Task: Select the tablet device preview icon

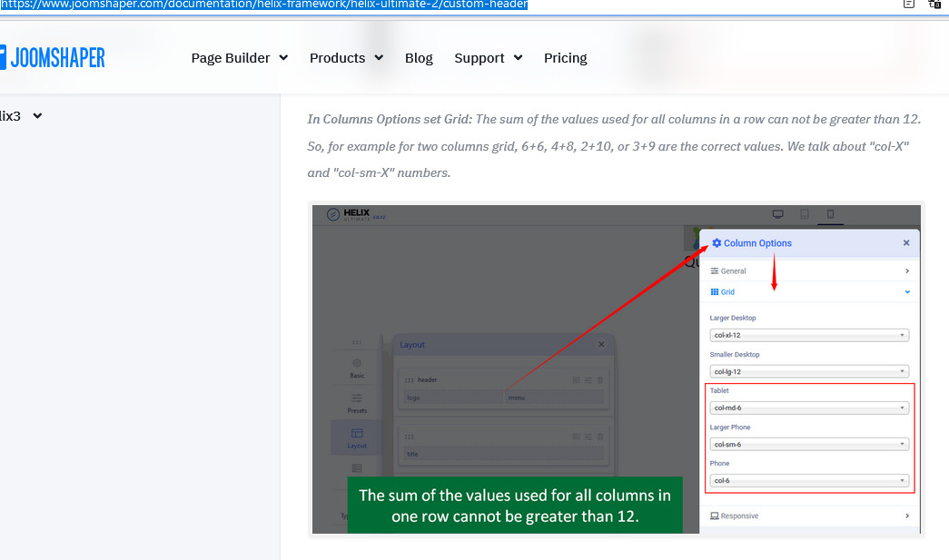Action: tap(804, 214)
